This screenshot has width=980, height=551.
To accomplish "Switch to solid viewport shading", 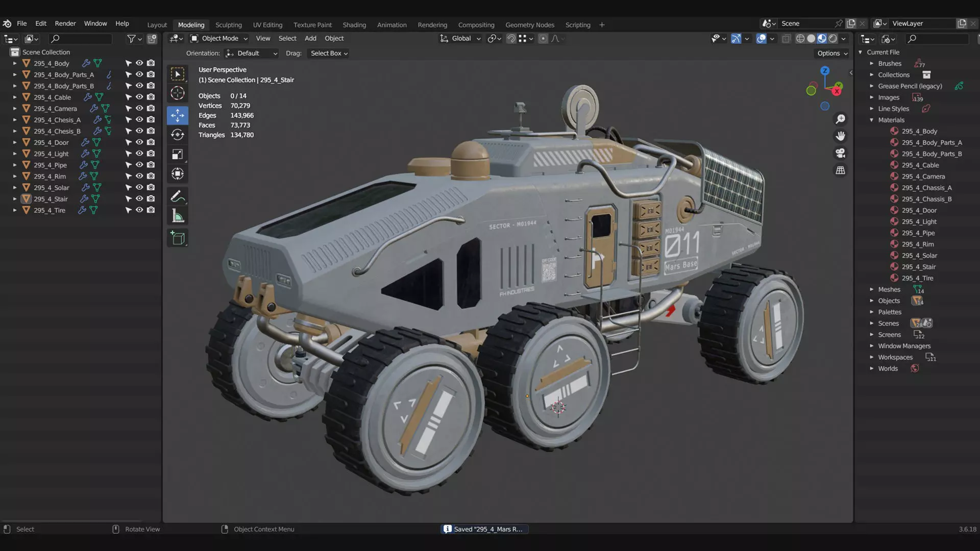I will [811, 39].
